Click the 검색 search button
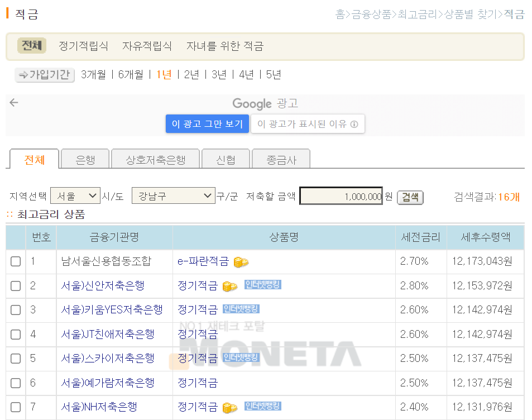This screenshot has width=532, height=420. (x=410, y=197)
